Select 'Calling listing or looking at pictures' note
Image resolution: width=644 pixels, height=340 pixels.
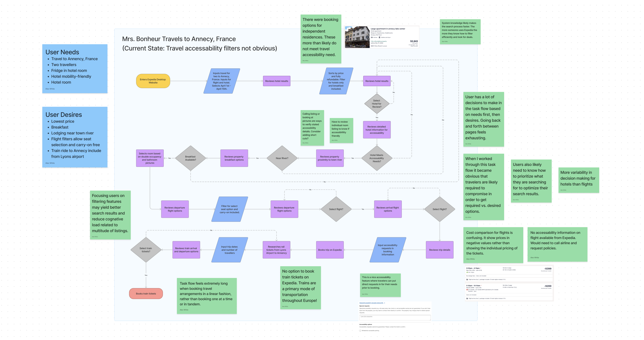pos(312,128)
